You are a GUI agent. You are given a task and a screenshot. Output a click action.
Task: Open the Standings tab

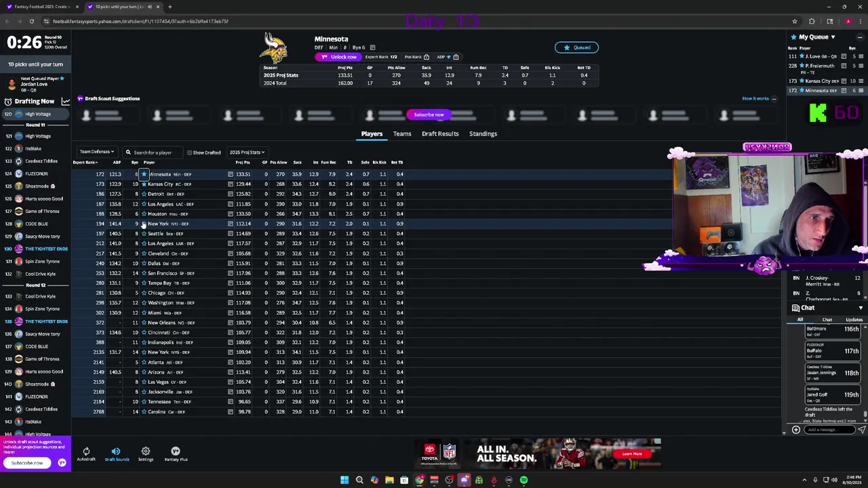[483, 134]
